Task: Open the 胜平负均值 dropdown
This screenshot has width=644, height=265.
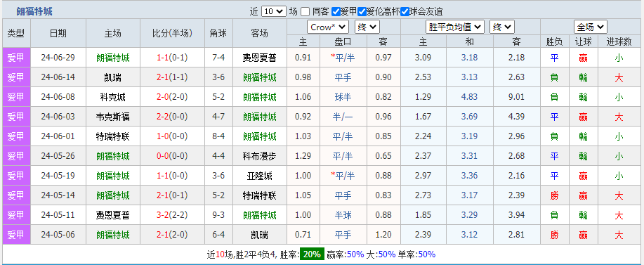Action: 456,27
